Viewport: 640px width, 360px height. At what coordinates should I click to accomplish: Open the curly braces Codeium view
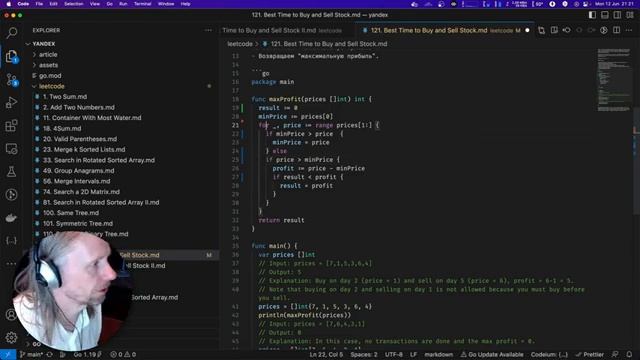[11, 240]
